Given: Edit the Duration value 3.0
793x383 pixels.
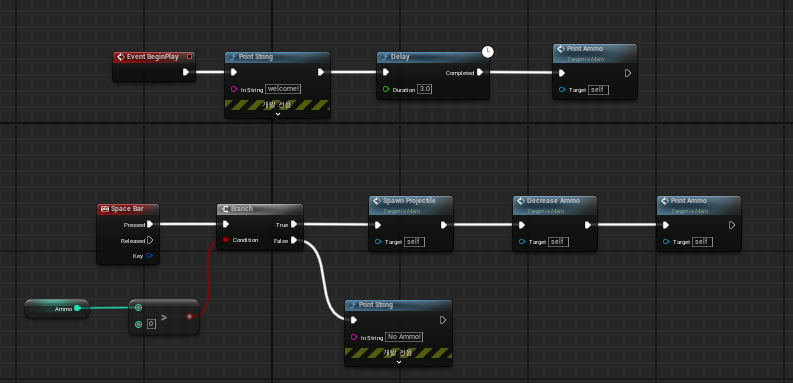Looking at the screenshot, I should [425, 89].
